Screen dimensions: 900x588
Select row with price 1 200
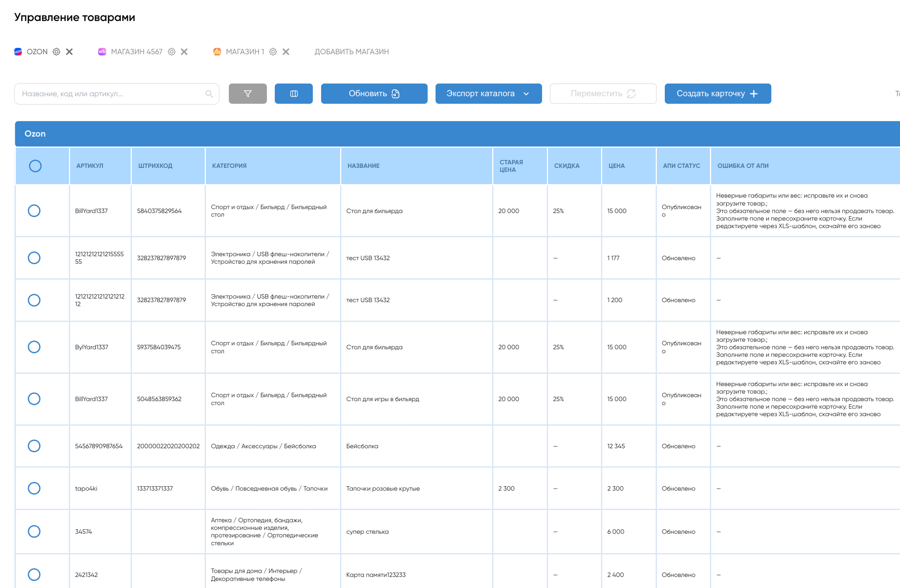tap(34, 300)
